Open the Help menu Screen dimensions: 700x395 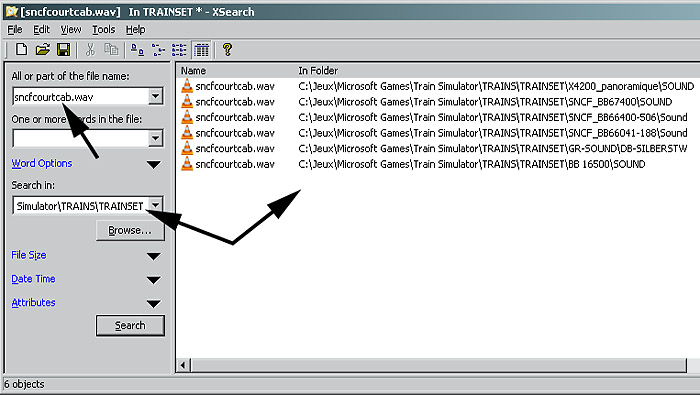pos(135,29)
